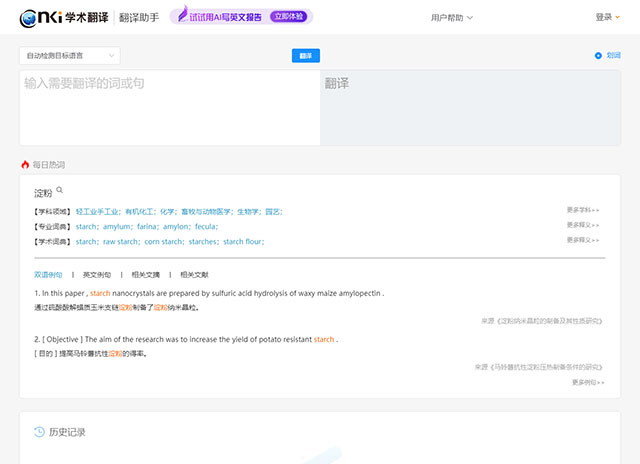Click the flame icon beside 每日热词
The height and width of the screenshot is (464, 640).
click(25, 164)
